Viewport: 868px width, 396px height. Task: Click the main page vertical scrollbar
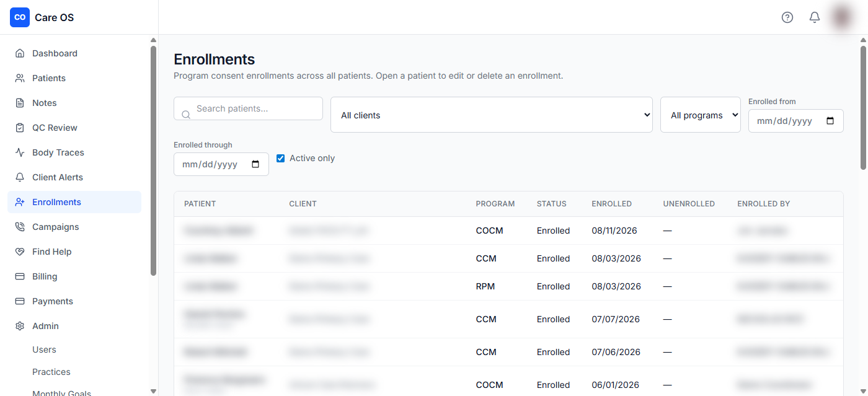pos(863,107)
